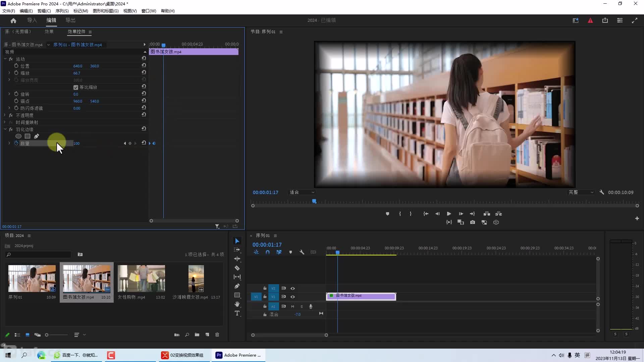Click Add keyframe button for 数量

pos(130,143)
